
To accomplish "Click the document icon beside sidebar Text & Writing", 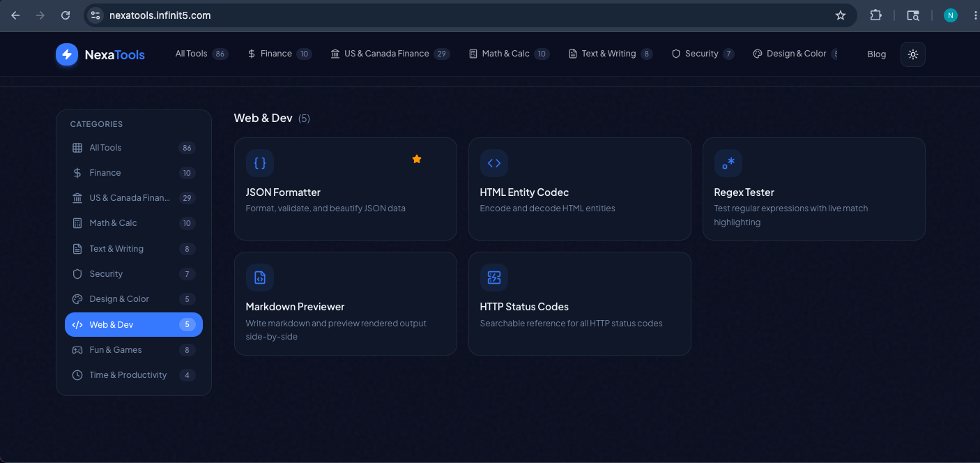I will [x=77, y=249].
